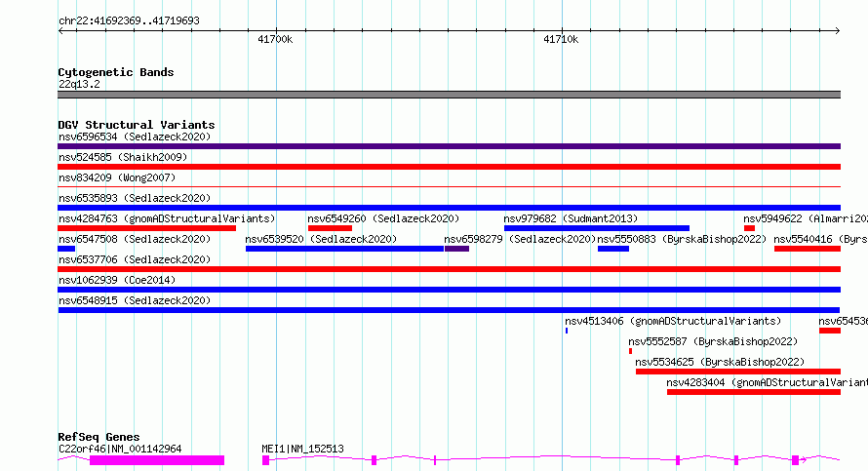Click the short red bar under nsv6549260
This screenshot has height=471, width=868.
point(330,228)
